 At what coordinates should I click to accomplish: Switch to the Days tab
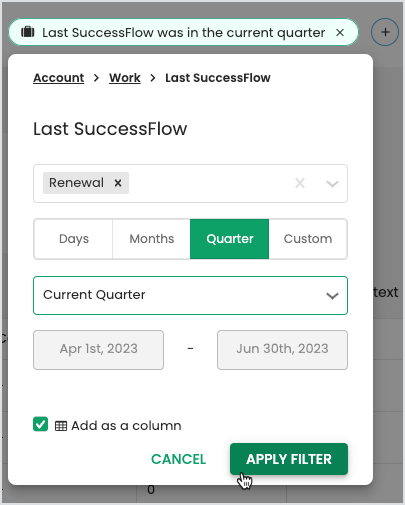click(x=74, y=239)
